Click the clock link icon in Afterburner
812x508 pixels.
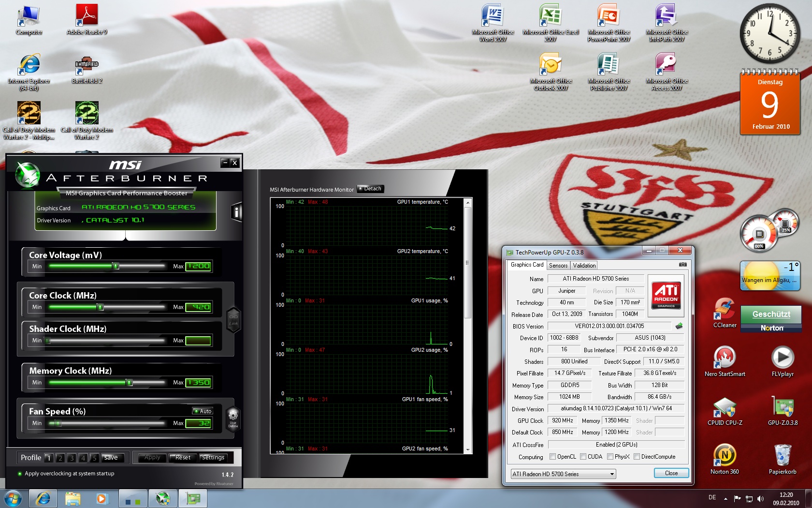click(233, 320)
